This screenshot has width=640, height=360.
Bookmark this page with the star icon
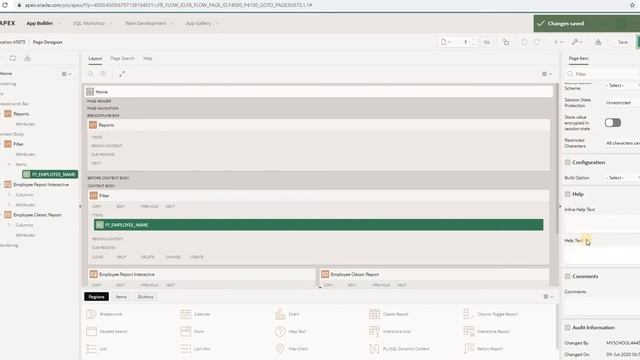pyautogui.click(x=632, y=5)
